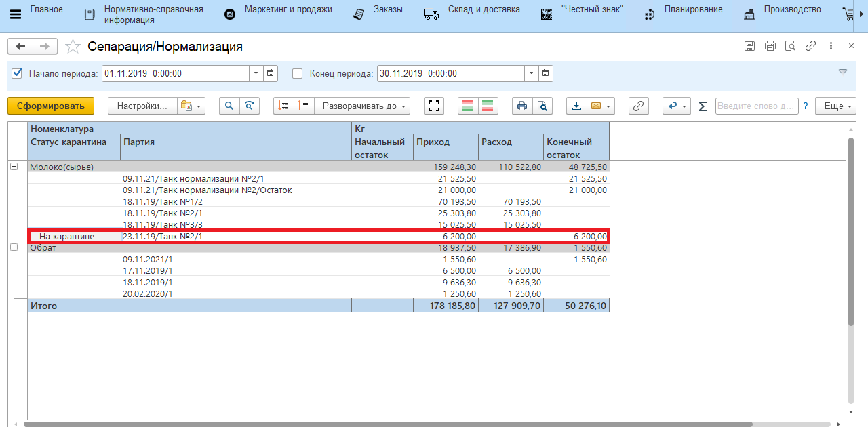Click the Сформировать button
This screenshot has height=427, width=868.
(x=51, y=106)
